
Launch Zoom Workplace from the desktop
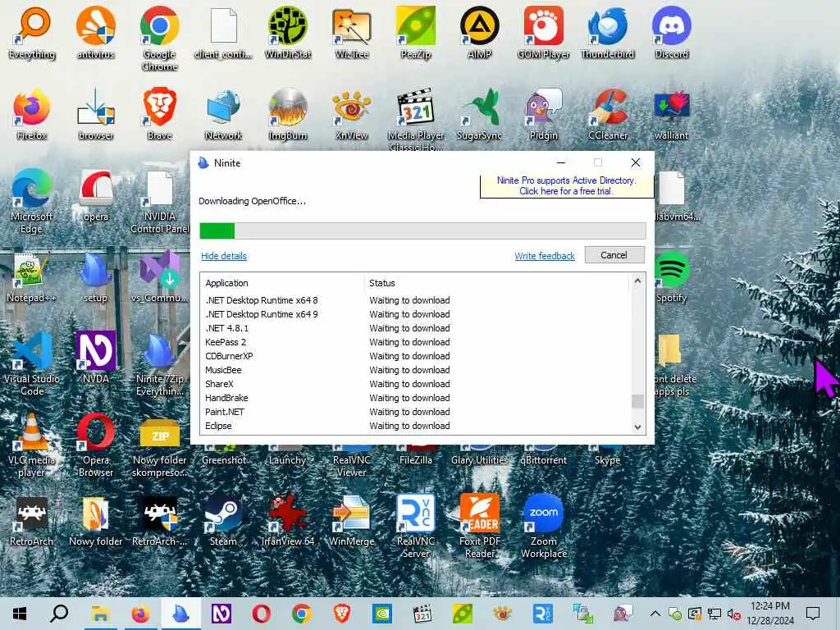(x=543, y=526)
